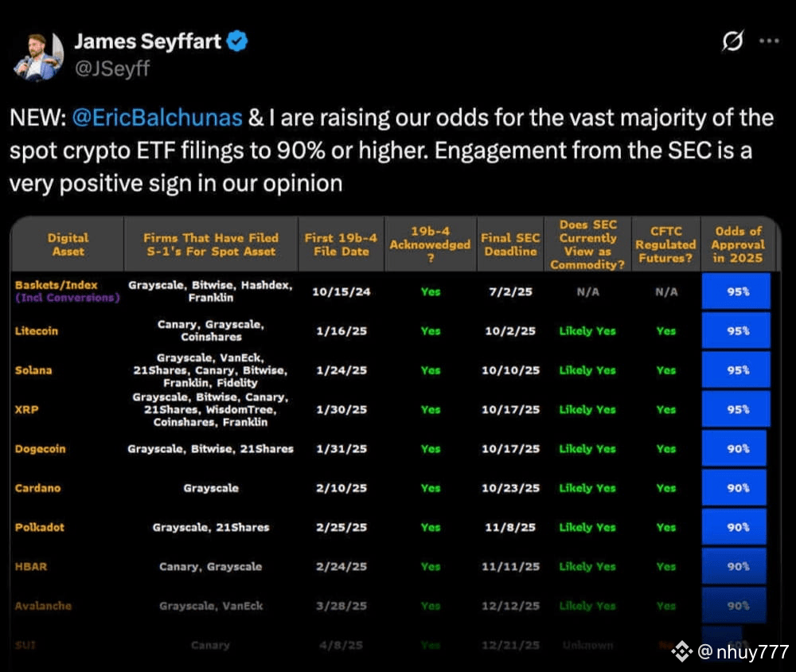796x672 pixels.
Task: Open James Seyffart's profile avatar
Action: 37,56
